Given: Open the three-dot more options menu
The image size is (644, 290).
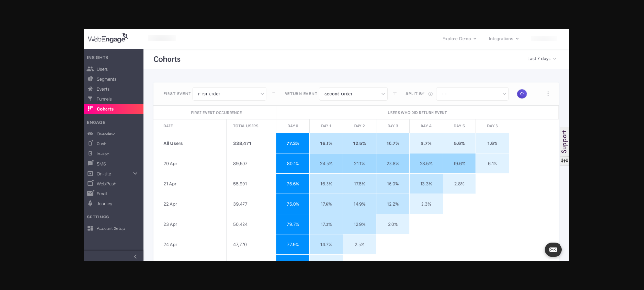Looking at the screenshot, I should click(x=548, y=94).
